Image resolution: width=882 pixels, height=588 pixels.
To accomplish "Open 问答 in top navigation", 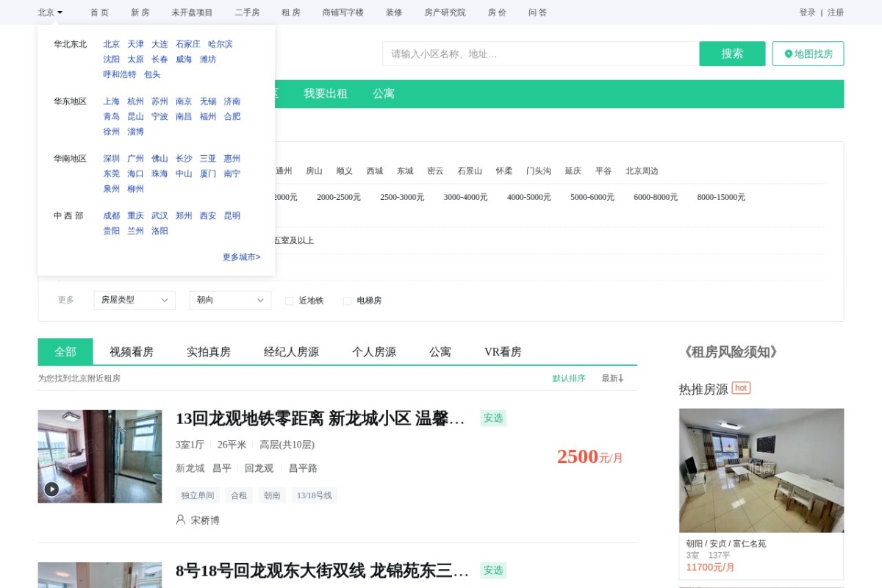I will coord(537,12).
